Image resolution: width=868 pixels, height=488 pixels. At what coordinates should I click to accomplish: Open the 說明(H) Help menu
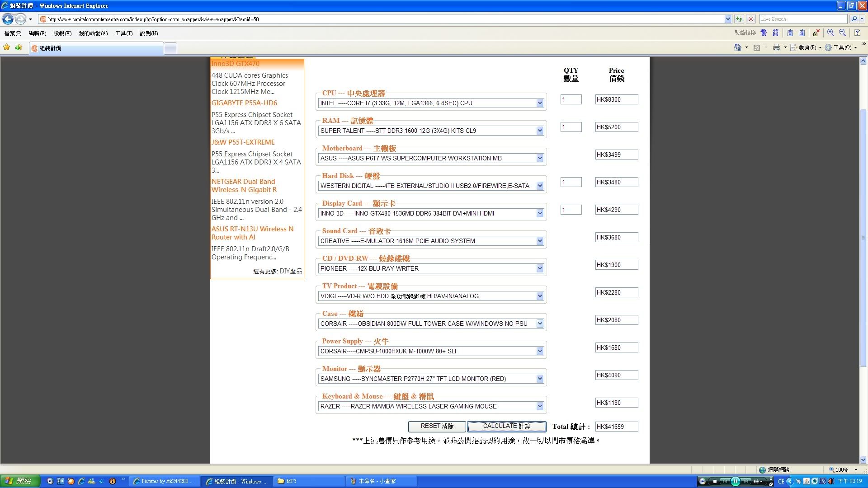point(149,33)
